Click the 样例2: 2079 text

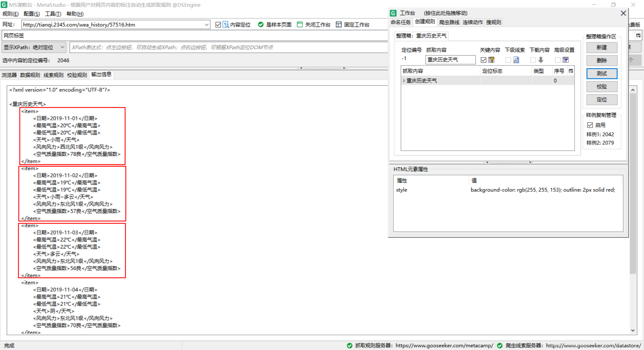(600, 143)
